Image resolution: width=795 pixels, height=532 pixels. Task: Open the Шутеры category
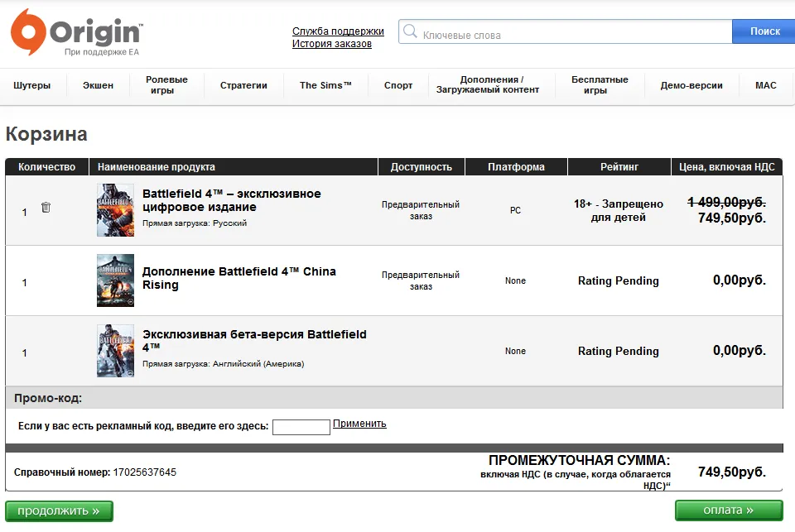(x=32, y=85)
